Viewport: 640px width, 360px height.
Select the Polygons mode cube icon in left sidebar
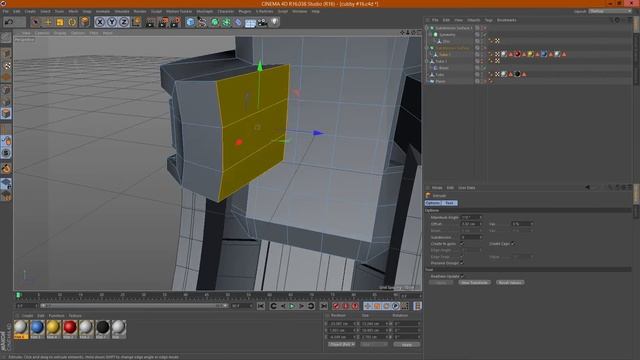point(6,113)
